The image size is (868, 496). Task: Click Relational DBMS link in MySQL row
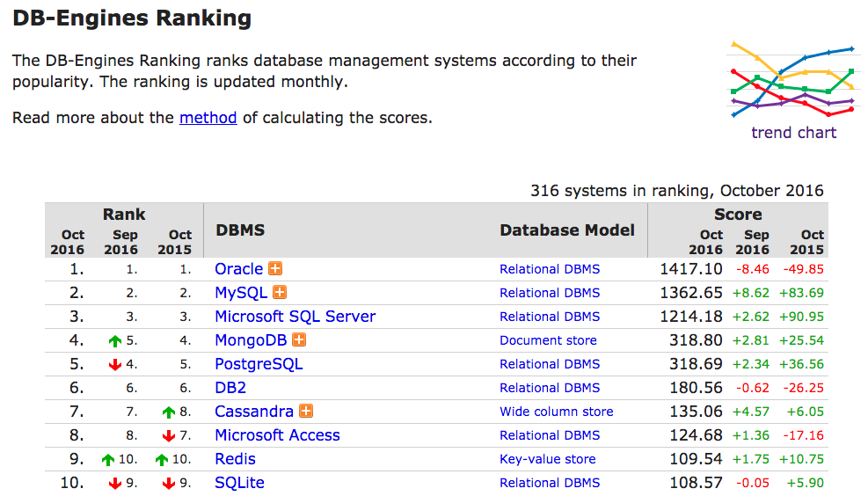(550, 293)
